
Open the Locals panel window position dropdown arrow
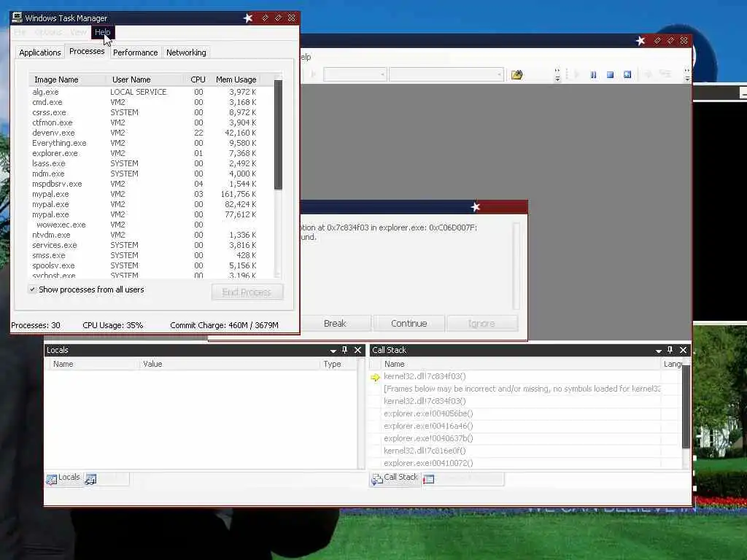point(333,351)
